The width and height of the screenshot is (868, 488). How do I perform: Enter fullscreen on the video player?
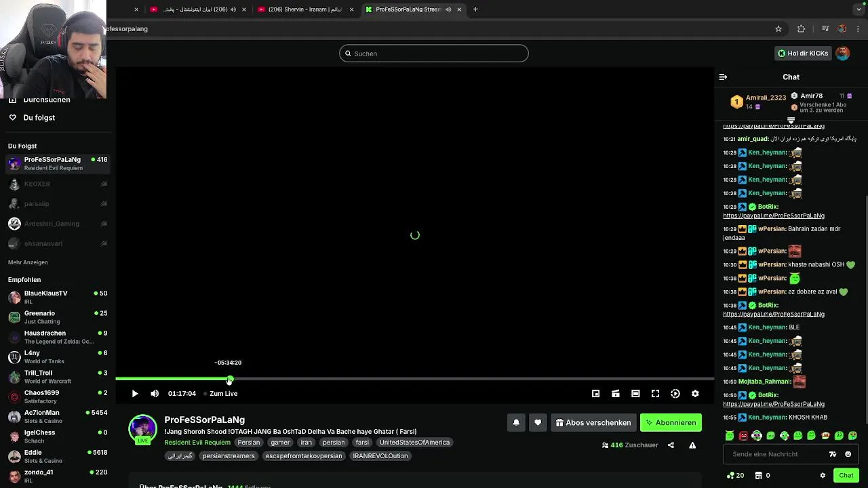click(655, 394)
